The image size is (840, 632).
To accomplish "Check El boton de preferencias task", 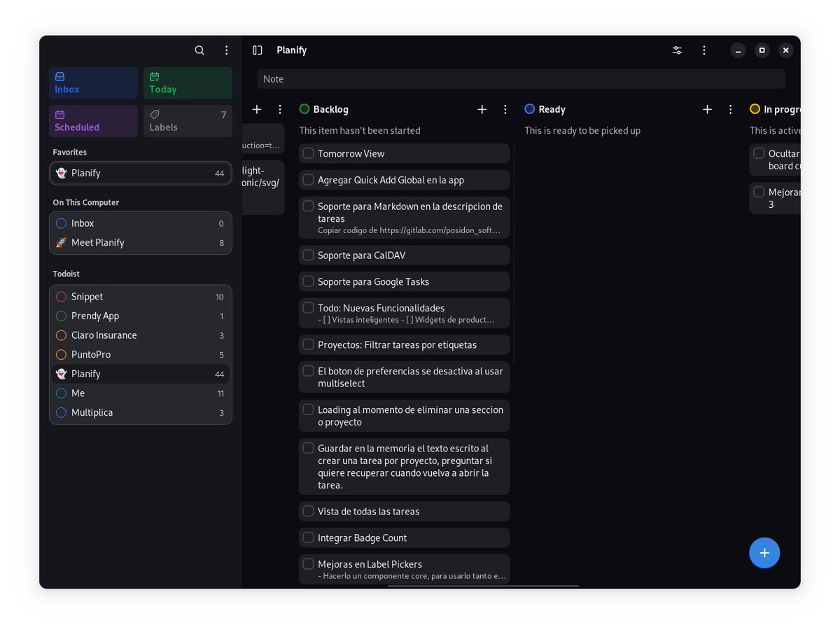I will (308, 370).
